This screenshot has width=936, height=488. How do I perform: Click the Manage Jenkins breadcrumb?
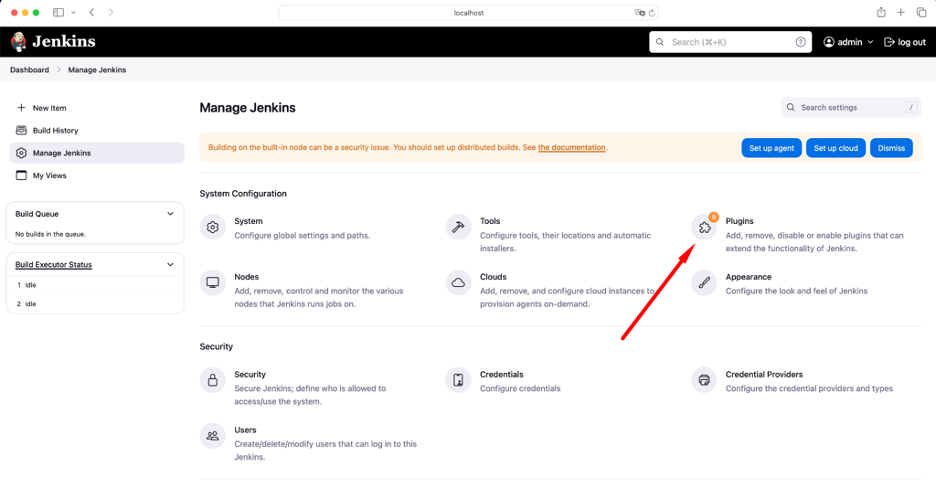[97, 70]
